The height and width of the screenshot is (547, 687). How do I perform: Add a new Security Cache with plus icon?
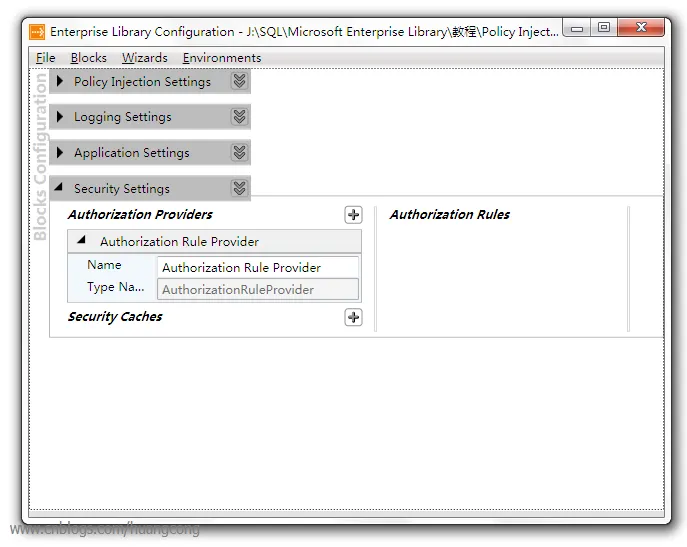coord(353,317)
